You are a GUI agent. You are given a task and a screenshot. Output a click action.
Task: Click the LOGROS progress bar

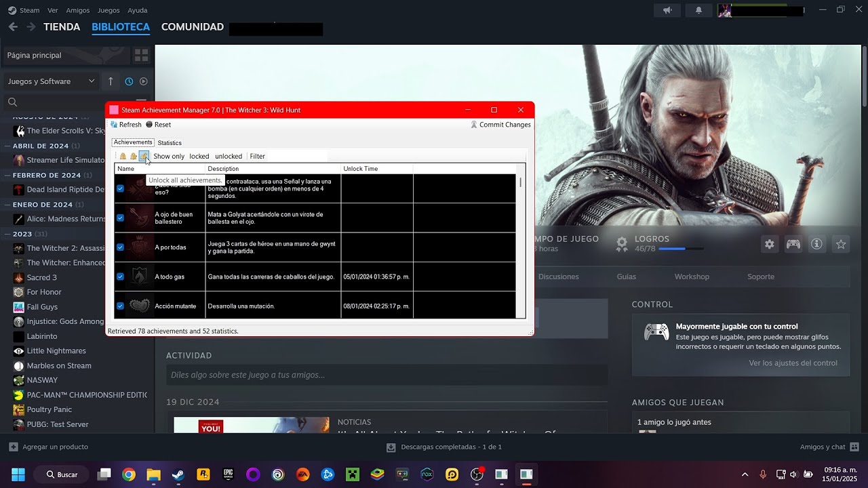click(x=680, y=249)
